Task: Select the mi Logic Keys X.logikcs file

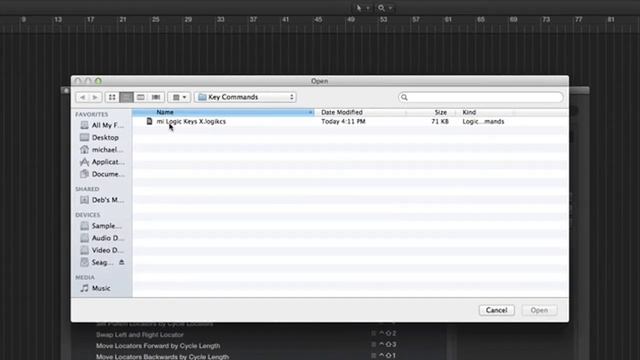Action: click(191, 122)
